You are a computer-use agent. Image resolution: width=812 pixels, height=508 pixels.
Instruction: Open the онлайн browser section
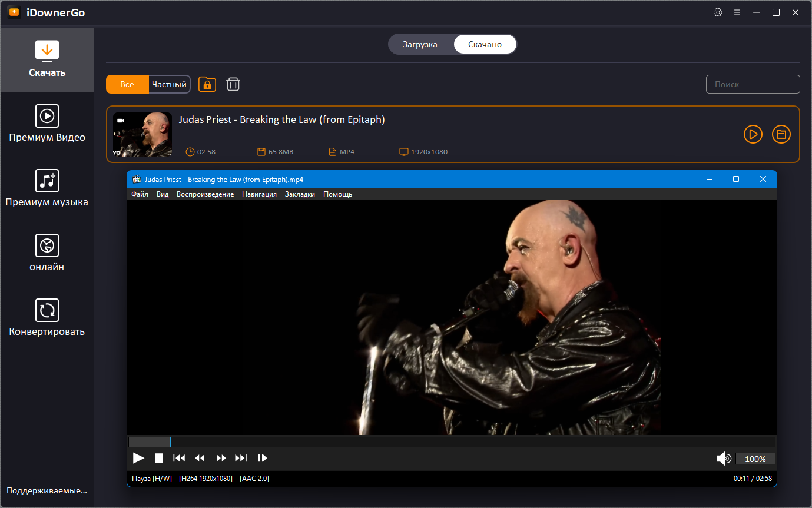point(47,254)
